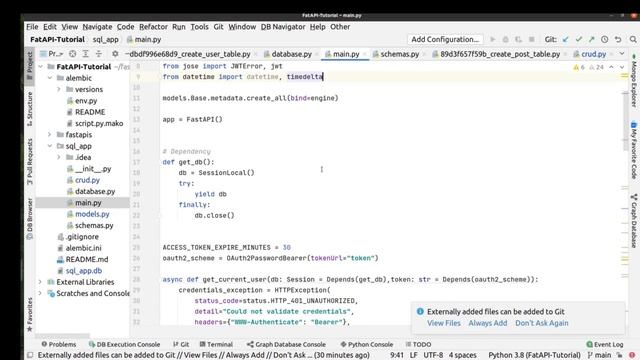This screenshot has width=640, height=360.
Task: Click Add Configuration button
Action: click(x=445, y=40)
